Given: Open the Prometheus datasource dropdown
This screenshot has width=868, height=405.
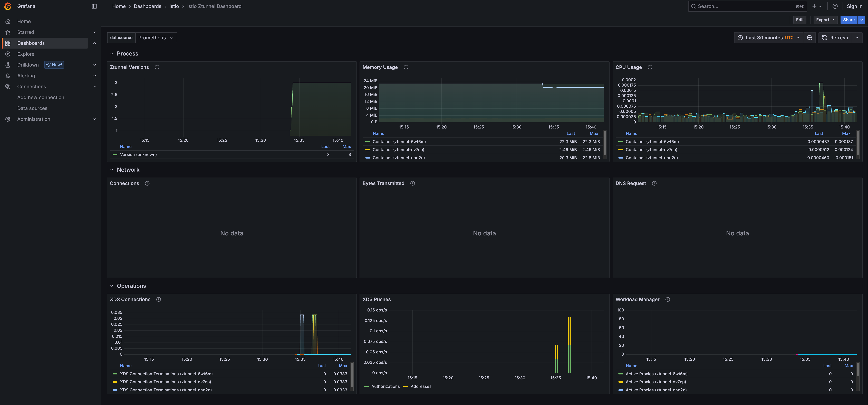Looking at the screenshot, I should [156, 38].
